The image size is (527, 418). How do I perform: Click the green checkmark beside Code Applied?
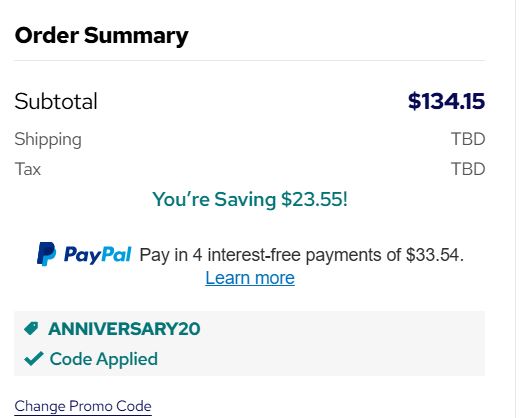(x=34, y=359)
